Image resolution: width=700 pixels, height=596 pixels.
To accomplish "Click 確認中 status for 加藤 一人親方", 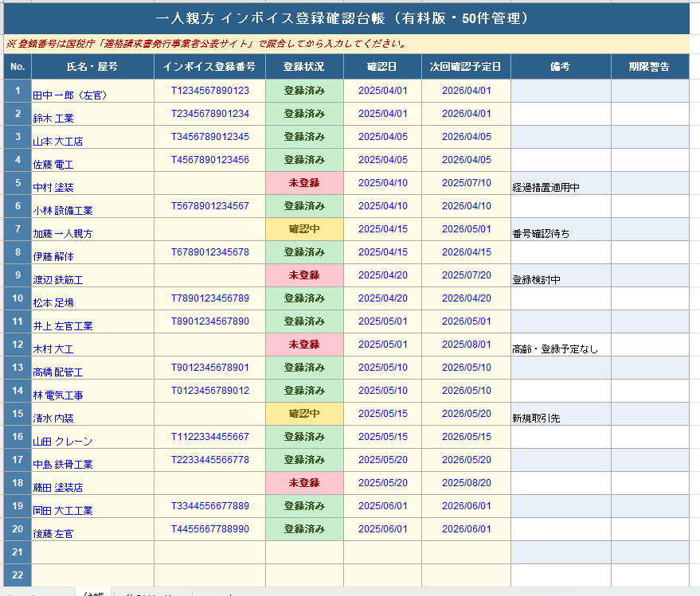I will pyautogui.click(x=304, y=229).
